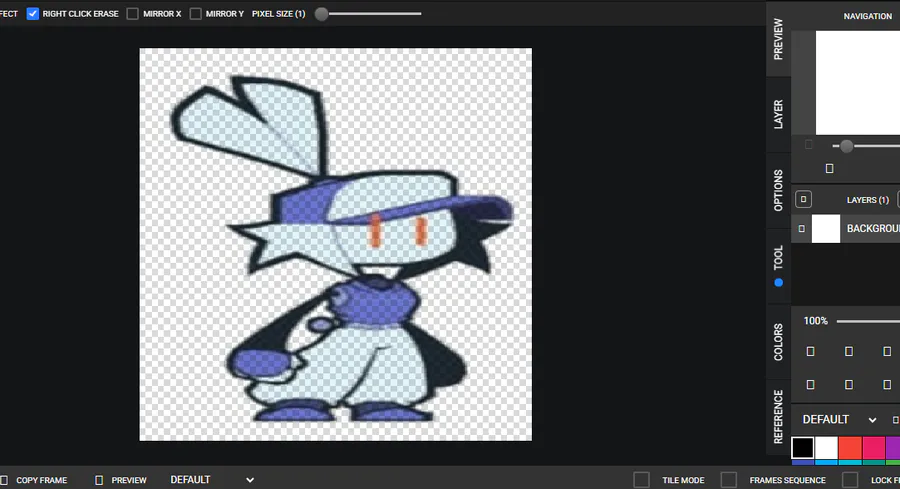
Task: Open the bottom bar DEFAULT dropdown
Action: 212,480
